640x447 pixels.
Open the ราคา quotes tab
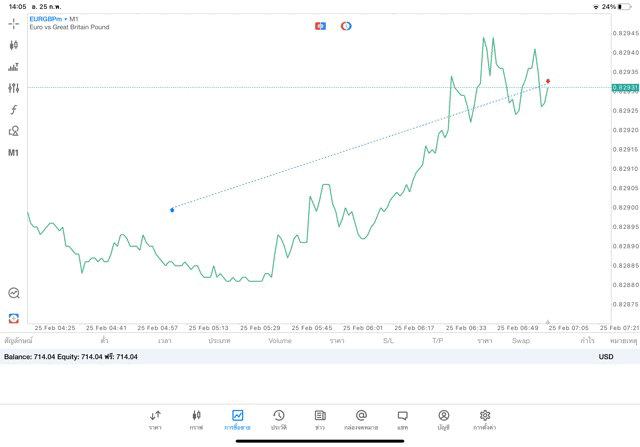tap(155, 419)
